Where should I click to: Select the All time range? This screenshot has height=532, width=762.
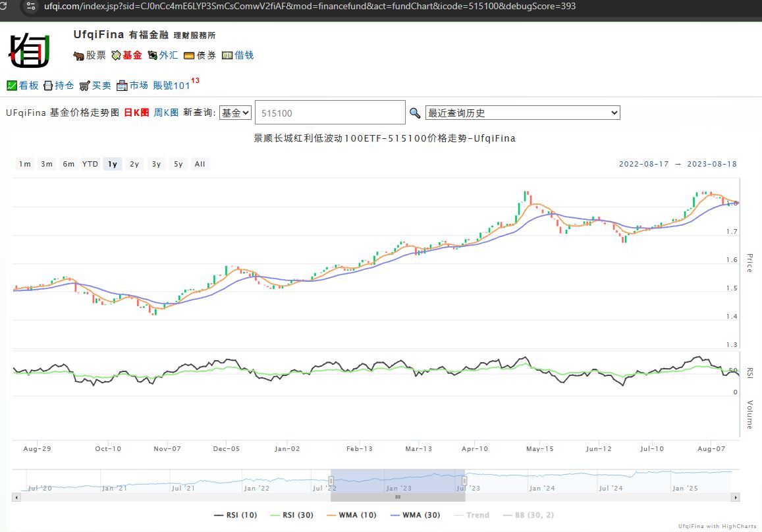(200, 164)
